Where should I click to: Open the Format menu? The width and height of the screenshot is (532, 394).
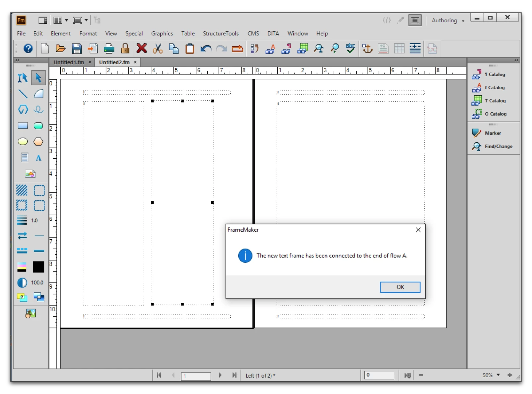click(88, 34)
